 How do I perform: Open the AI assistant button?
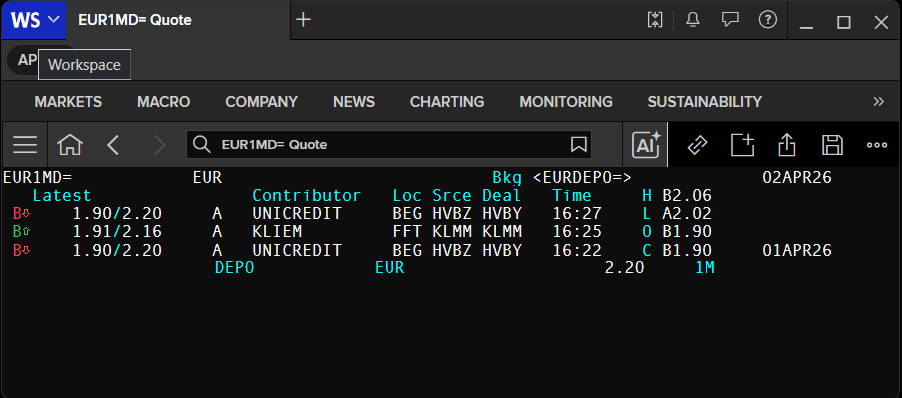click(x=646, y=145)
